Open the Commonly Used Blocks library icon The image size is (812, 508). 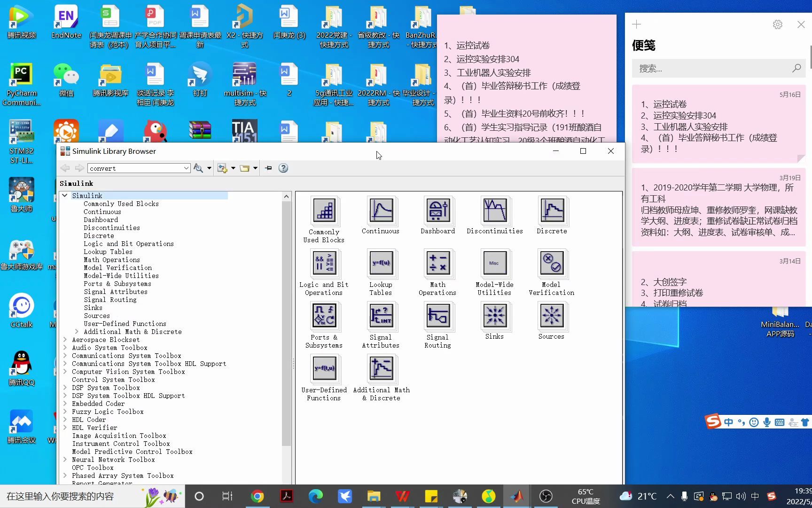point(324,210)
